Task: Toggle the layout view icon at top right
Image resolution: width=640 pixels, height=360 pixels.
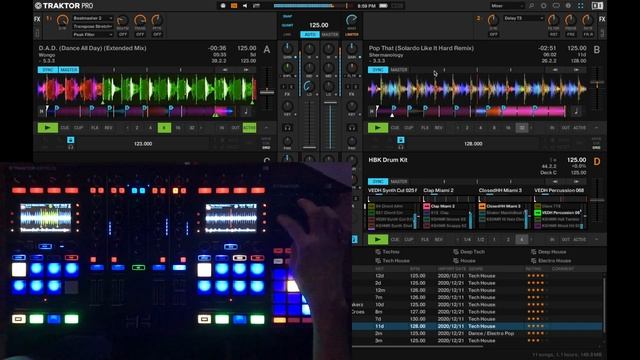Action: (597, 6)
